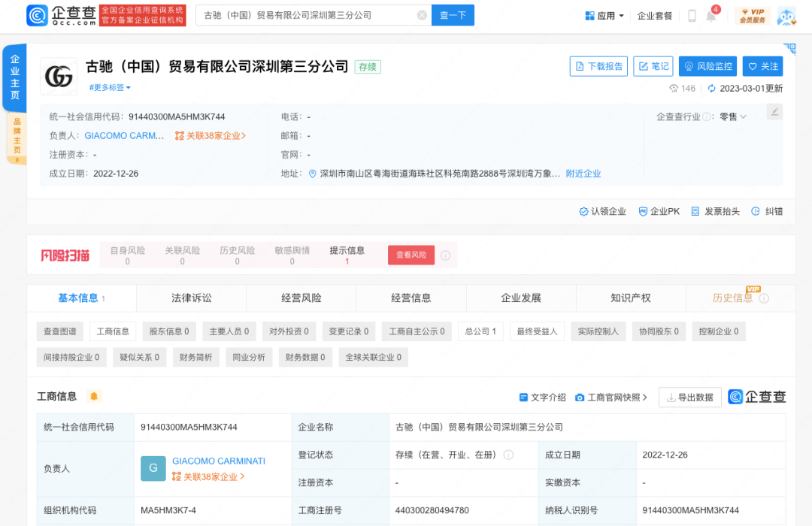This screenshot has width=812, height=526.
Task: Click the notification bell icon
Action: [710, 16]
